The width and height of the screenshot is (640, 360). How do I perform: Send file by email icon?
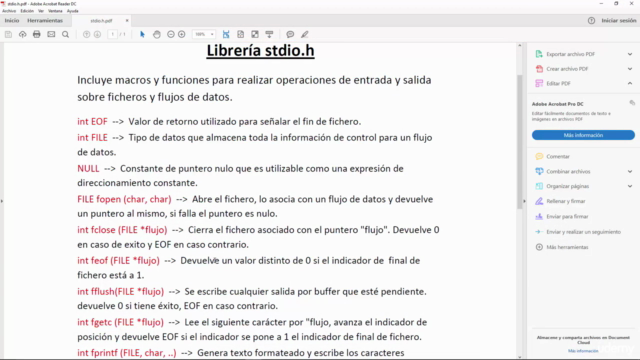coord(51,35)
